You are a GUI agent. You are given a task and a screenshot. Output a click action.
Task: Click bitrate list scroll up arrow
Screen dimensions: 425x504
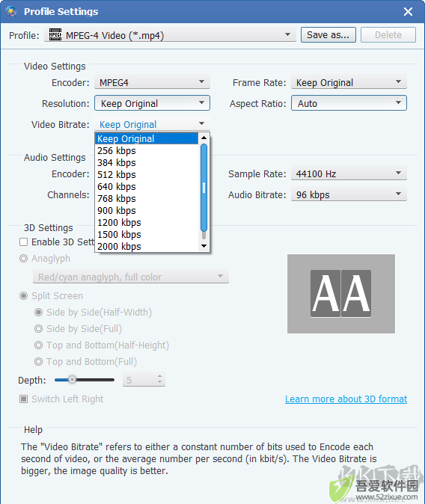pos(204,138)
